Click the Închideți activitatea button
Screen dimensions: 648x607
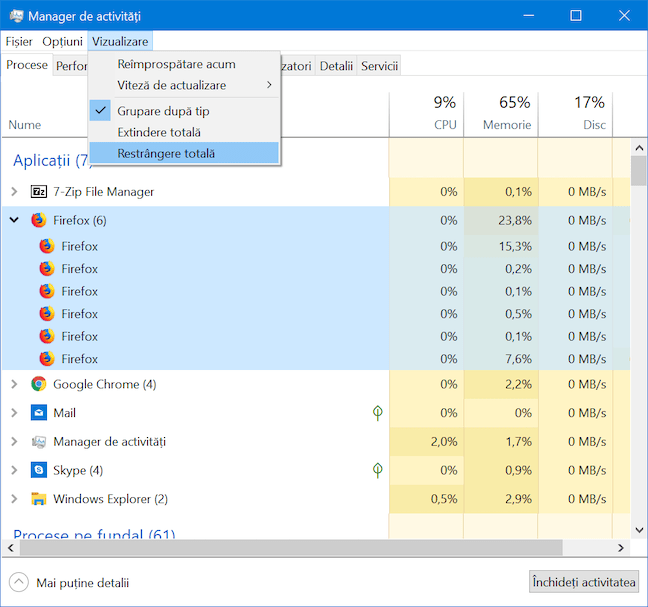click(584, 582)
